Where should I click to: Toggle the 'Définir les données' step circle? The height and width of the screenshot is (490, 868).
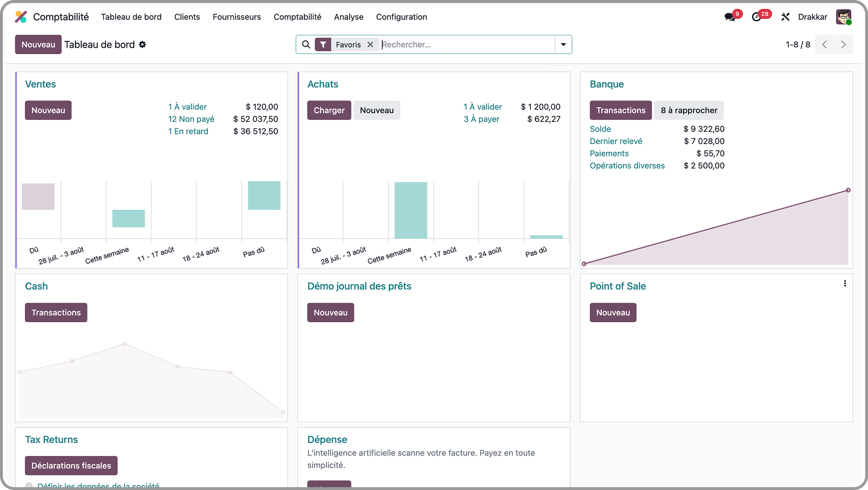click(x=29, y=486)
